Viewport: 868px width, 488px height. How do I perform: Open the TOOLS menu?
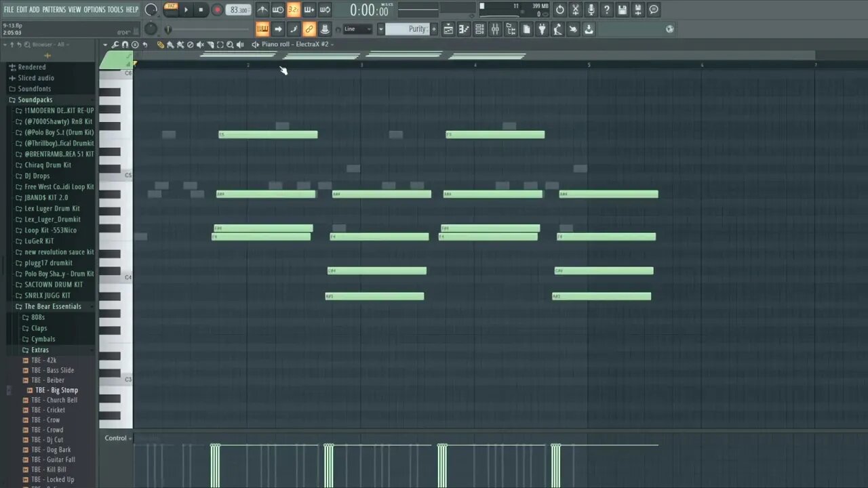(116, 9)
